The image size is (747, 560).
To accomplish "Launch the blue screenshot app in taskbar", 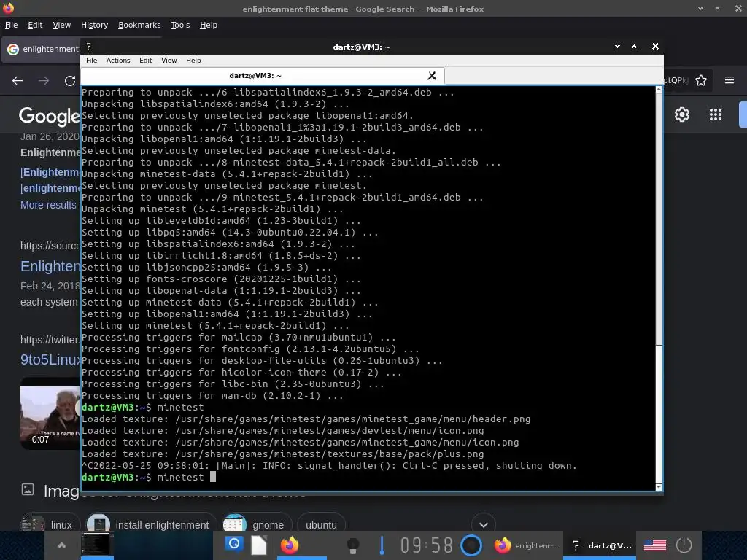I will tap(234, 544).
